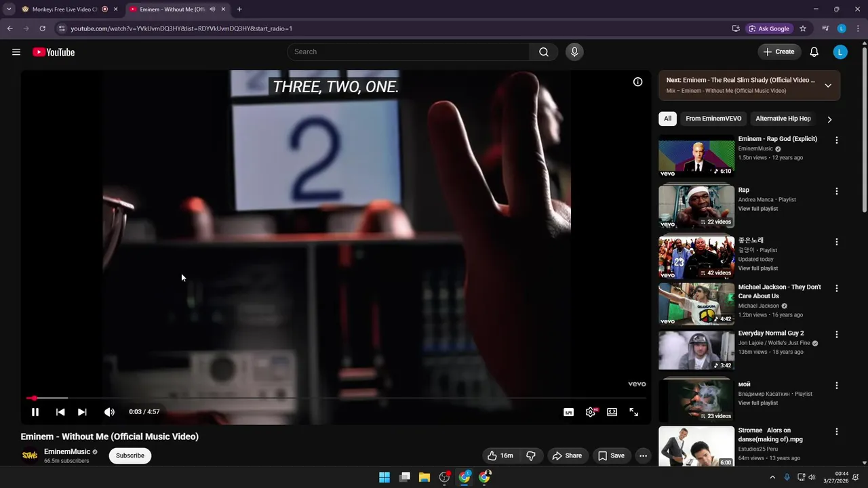Viewport: 868px width, 488px height.
Task: View full playlist under мой
Action: coord(758,403)
